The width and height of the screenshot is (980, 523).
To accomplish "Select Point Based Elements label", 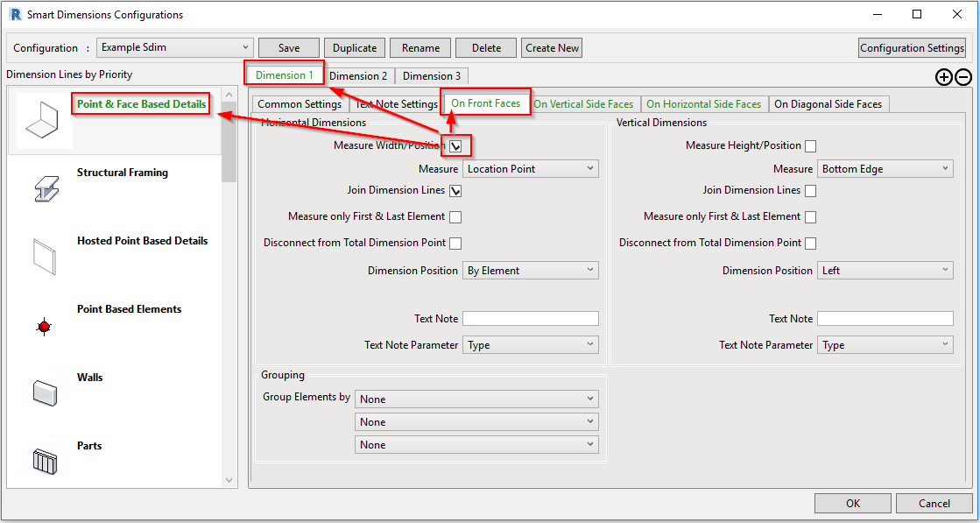I will pos(130,308).
